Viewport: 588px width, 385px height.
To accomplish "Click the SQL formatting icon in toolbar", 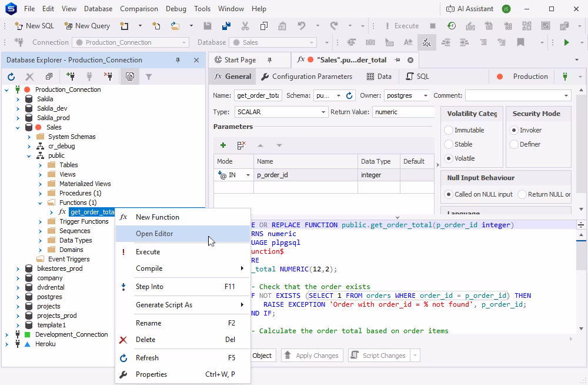I will [426, 42].
